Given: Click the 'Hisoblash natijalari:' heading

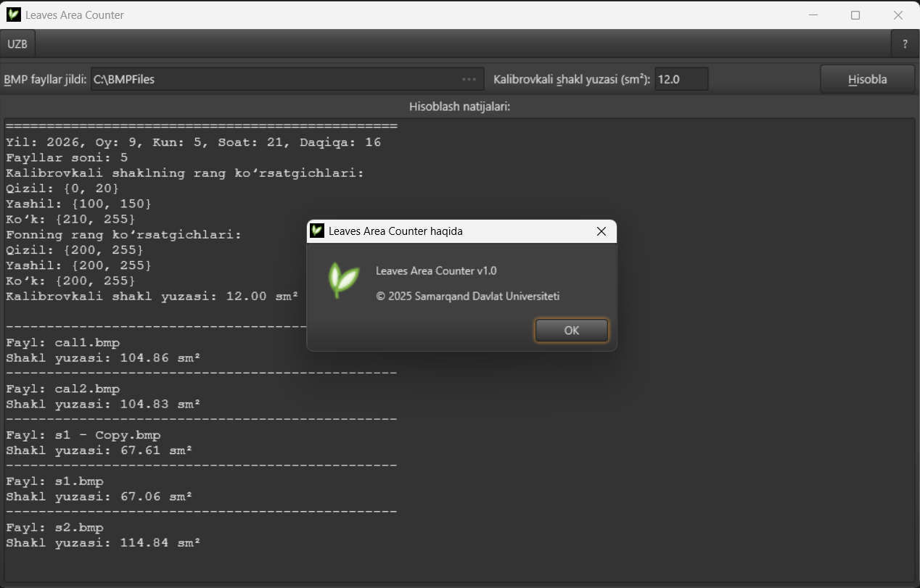Looking at the screenshot, I should point(460,107).
